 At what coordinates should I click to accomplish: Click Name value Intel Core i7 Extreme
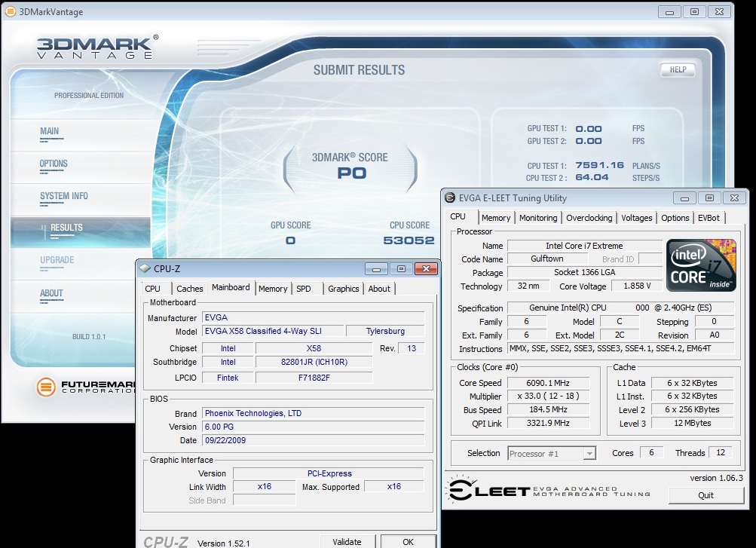coord(584,246)
